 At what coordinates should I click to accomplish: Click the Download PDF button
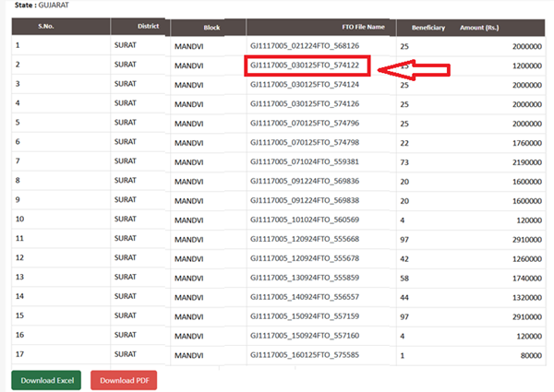click(x=124, y=380)
